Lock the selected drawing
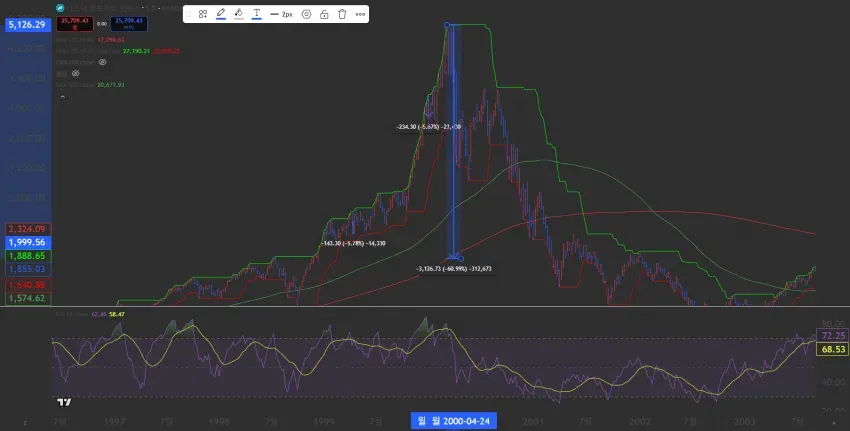850x431 pixels. tap(324, 14)
